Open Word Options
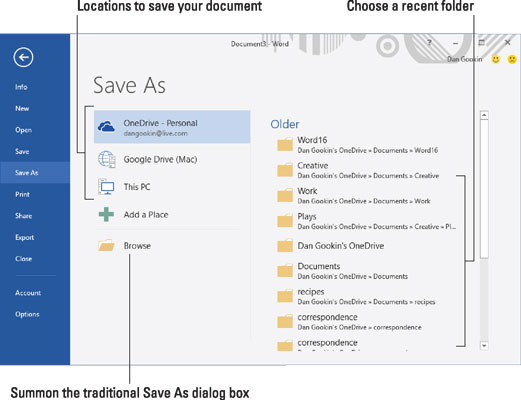The width and height of the screenshot is (521, 400). 27,314
